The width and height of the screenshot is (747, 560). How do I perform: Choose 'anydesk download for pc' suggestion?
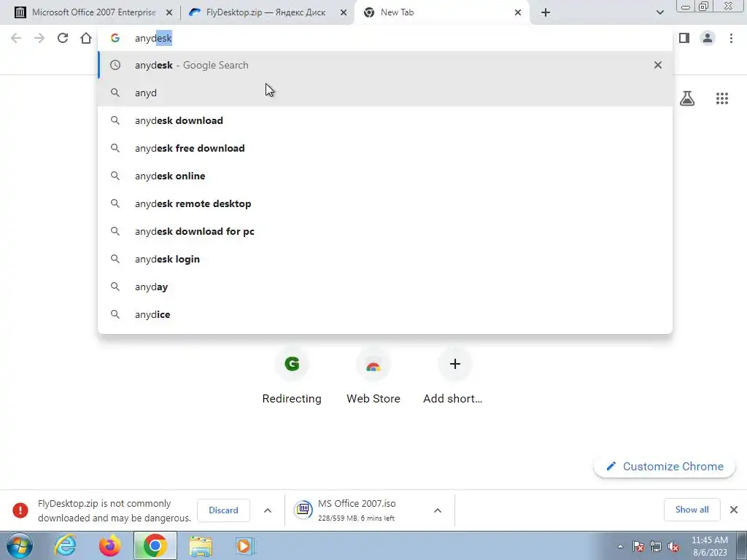click(x=385, y=231)
